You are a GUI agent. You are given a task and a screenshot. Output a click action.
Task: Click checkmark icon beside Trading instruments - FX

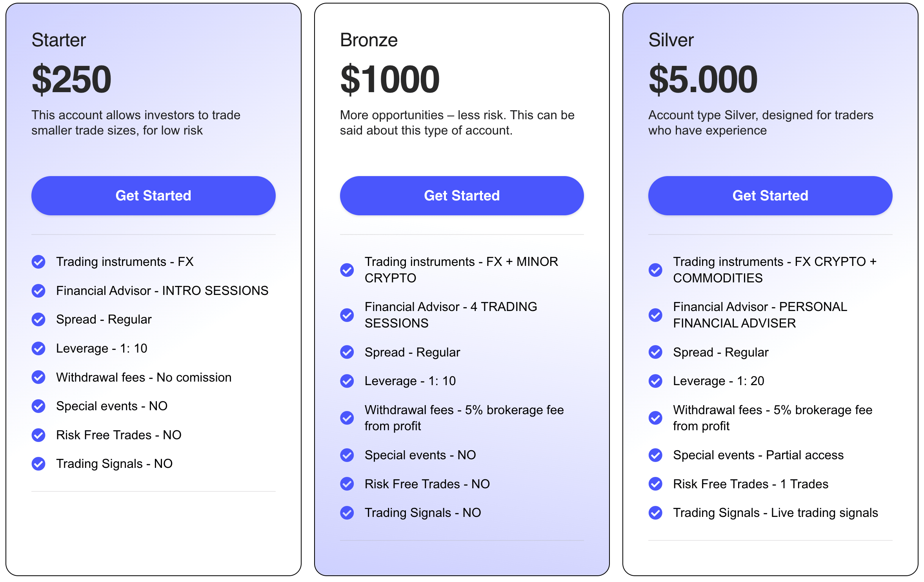38,262
